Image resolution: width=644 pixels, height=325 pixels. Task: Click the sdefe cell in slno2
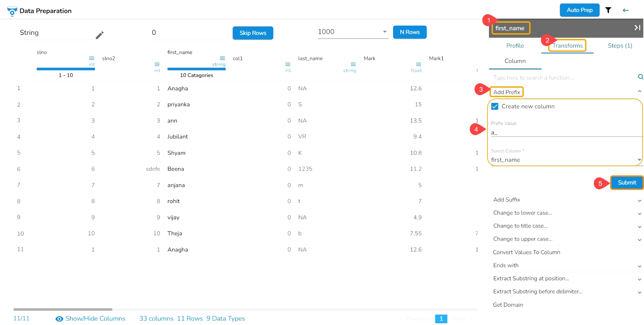point(153,169)
